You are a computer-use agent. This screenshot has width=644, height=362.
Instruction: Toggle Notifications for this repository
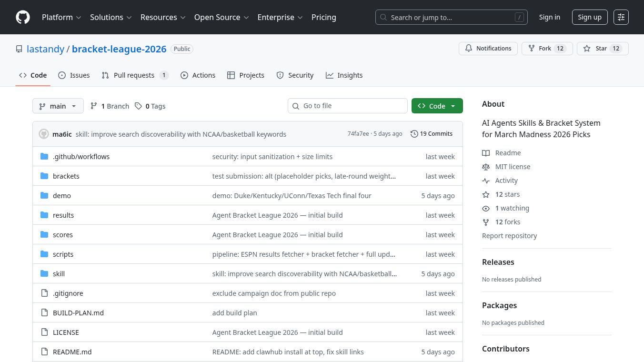(x=488, y=49)
